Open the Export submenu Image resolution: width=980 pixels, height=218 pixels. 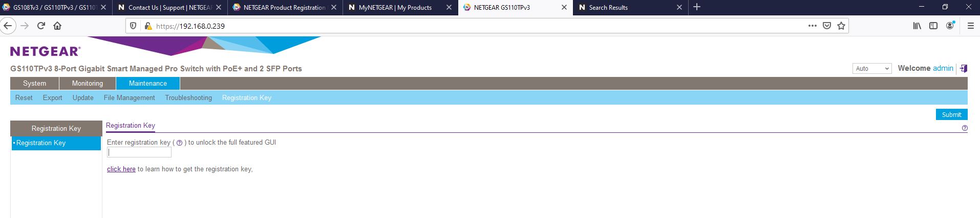pyautogui.click(x=52, y=97)
